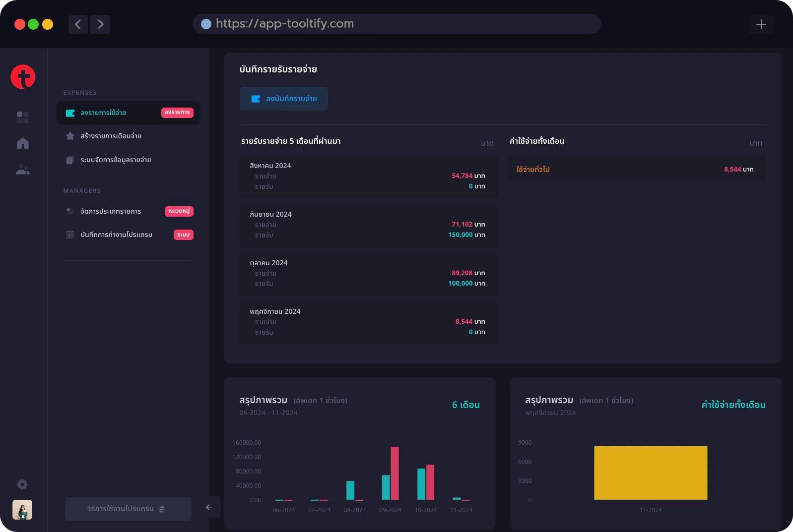The image size is (793, 532).
Task: Click the หมวดหมู่ pink badge
Action: click(179, 211)
